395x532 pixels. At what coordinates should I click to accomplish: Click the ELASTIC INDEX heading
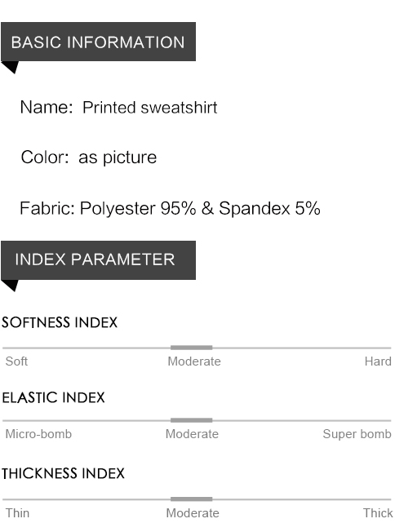(x=53, y=397)
